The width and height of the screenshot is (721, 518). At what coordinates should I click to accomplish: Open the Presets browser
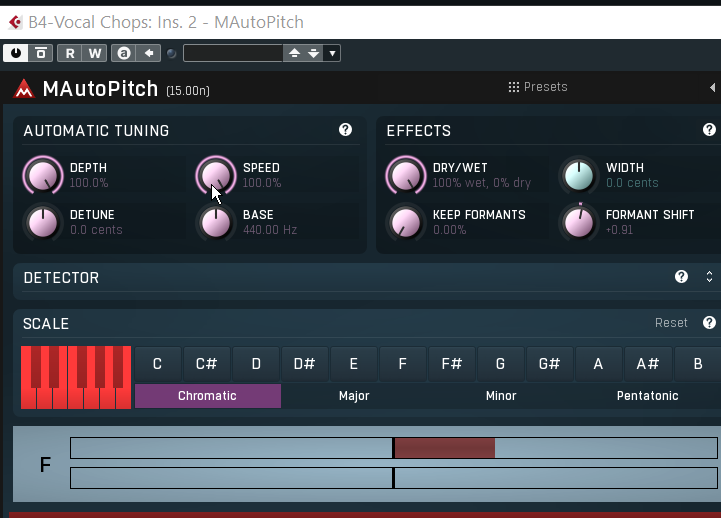pyautogui.click(x=538, y=87)
